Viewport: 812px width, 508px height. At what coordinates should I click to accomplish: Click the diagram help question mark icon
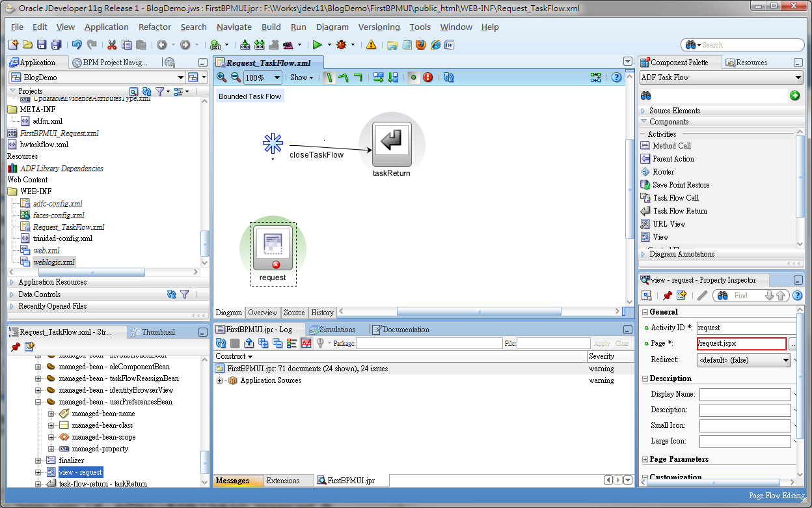tap(617, 77)
